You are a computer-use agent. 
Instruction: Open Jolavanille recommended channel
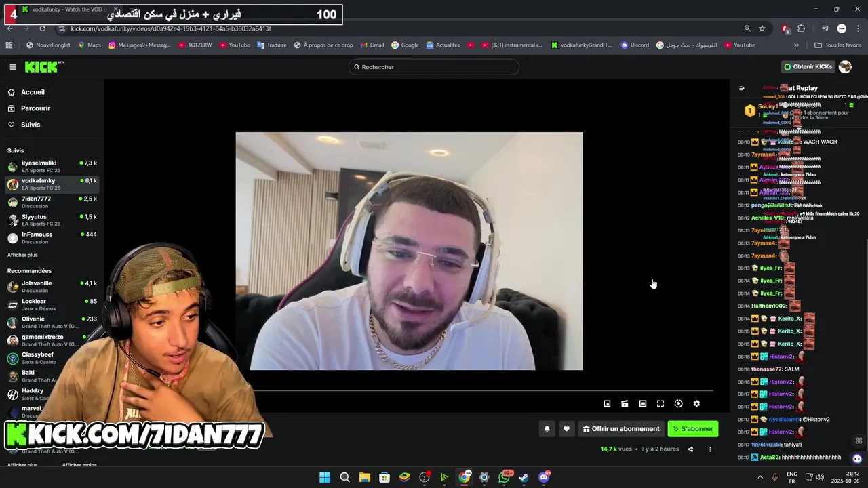point(52,286)
